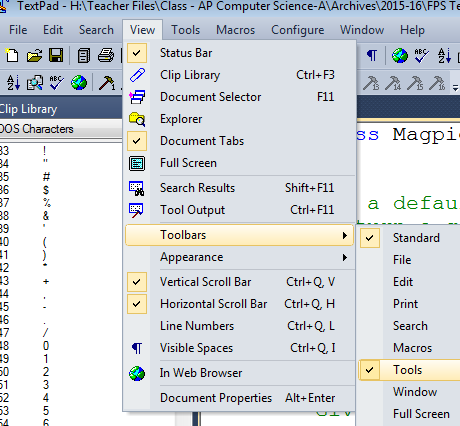Click the globe icon in top-right toolbar
Viewport: 460px width, 426px height.
pyautogui.click(x=400, y=55)
